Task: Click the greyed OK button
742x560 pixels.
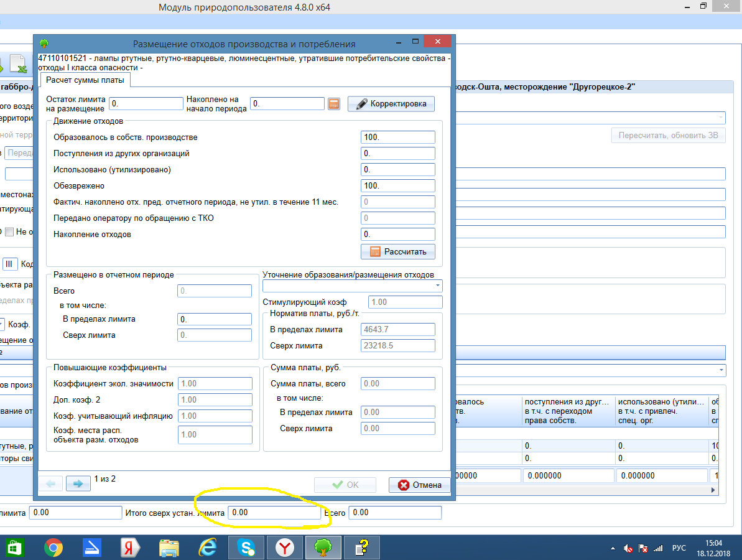Action: click(x=345, y=485)
